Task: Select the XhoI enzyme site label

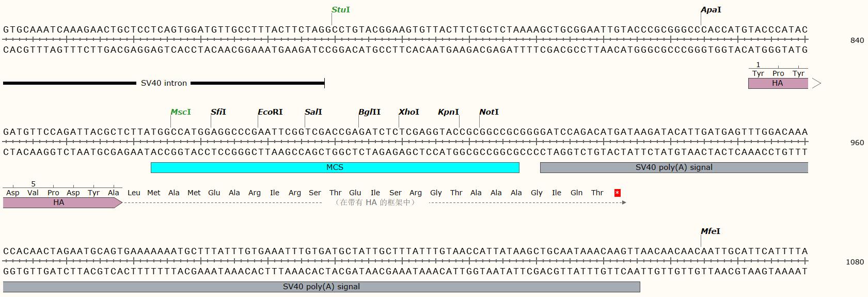Action: click(x=408, y=112)
